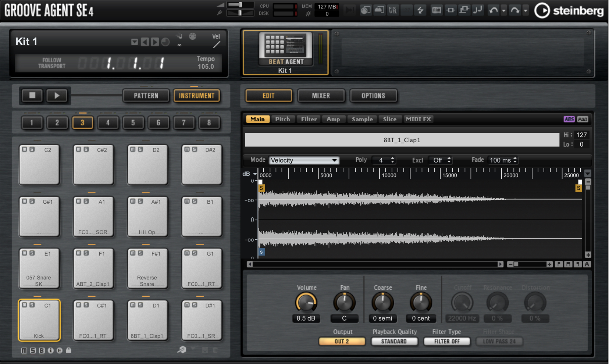The width and height of the screenshot is (609, 364).
Task: Switch pads to INSTRUMENT mode
Action: point(197,96)
